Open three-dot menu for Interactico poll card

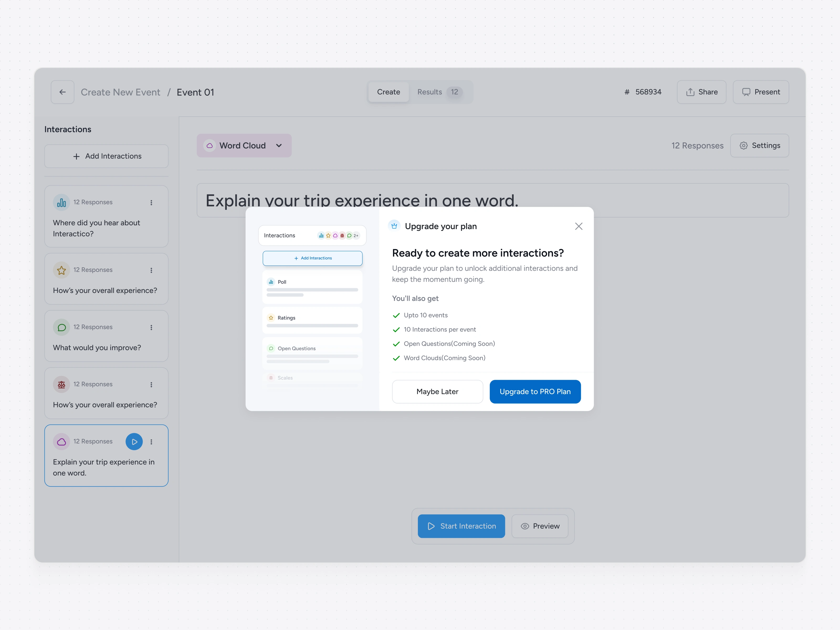[151, 202]
